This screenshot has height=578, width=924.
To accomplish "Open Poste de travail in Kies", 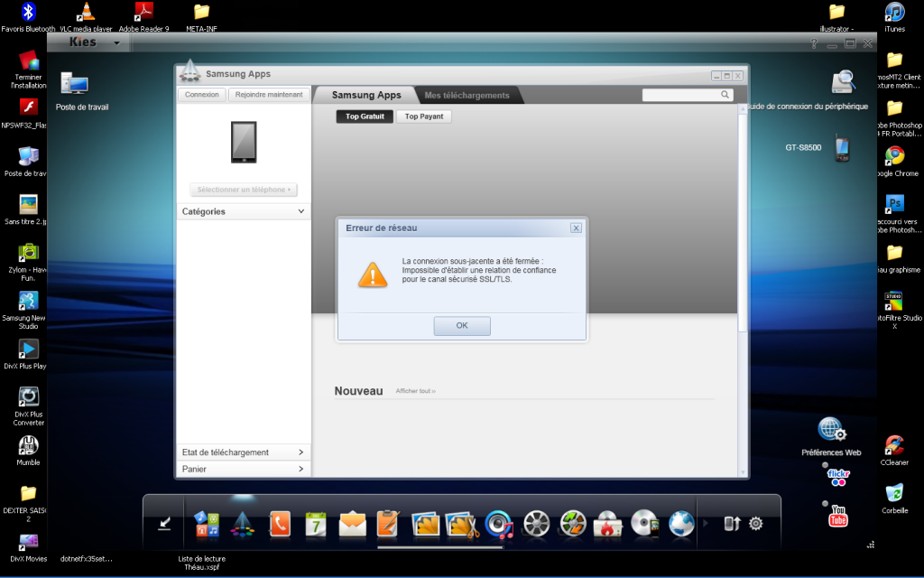I will (x=76, y=84).
